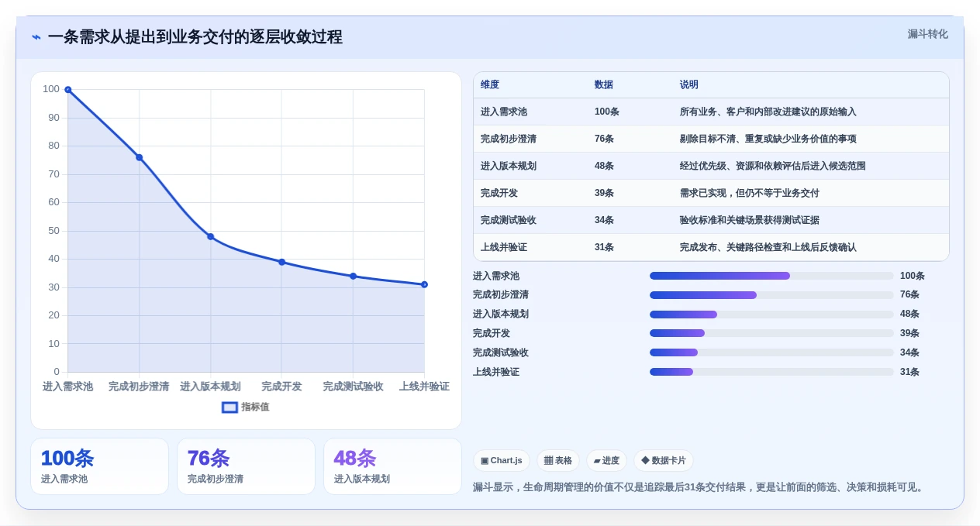Click the 说明 column header

[x=689, y=85]
